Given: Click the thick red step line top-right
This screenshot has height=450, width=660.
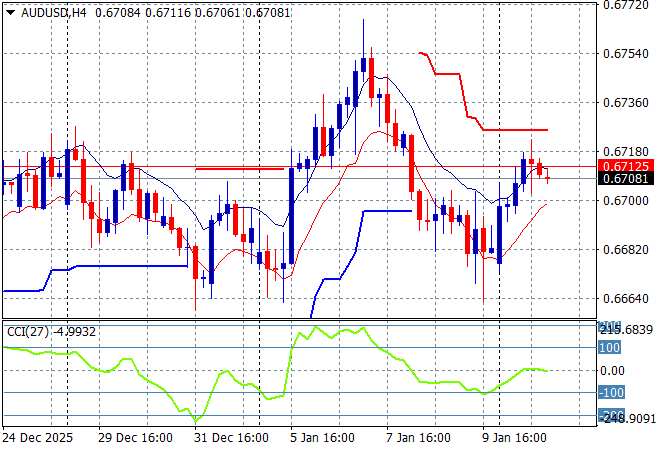Looking at the screenshot, I should click(510, 129).
